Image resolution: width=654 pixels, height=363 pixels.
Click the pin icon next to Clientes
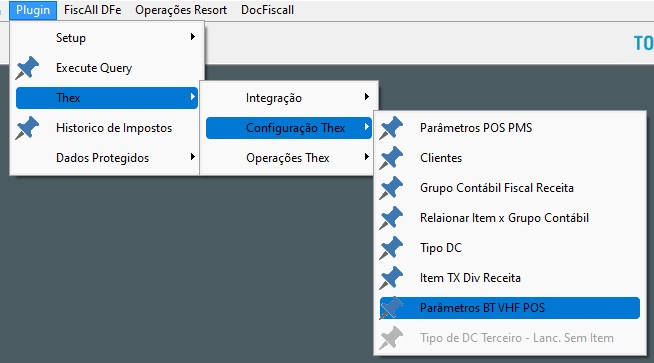pos(391,158)
